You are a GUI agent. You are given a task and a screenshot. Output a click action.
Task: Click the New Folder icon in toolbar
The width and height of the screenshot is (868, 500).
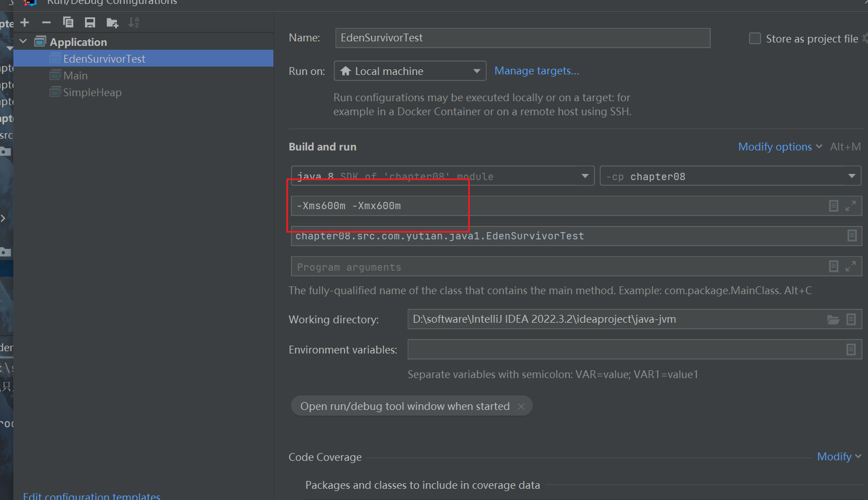click(x=112, y=22)
